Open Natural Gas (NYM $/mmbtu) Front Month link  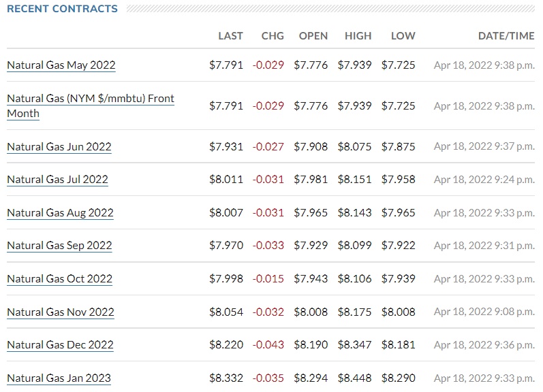click(x=90, y=99)
